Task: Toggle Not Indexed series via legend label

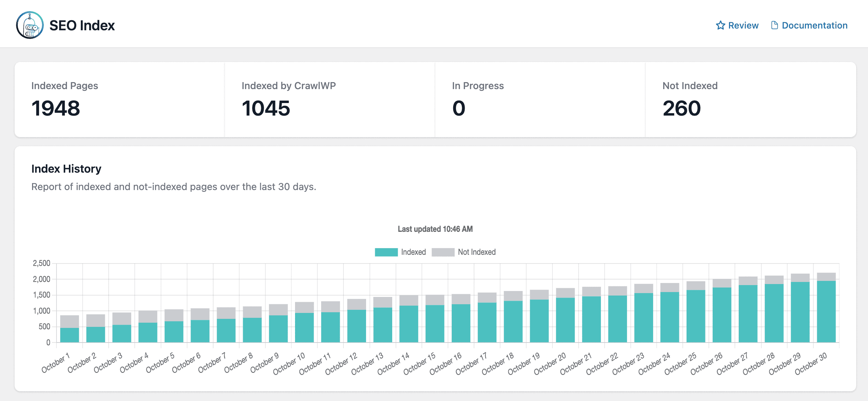Action: [x=476, y=252]
